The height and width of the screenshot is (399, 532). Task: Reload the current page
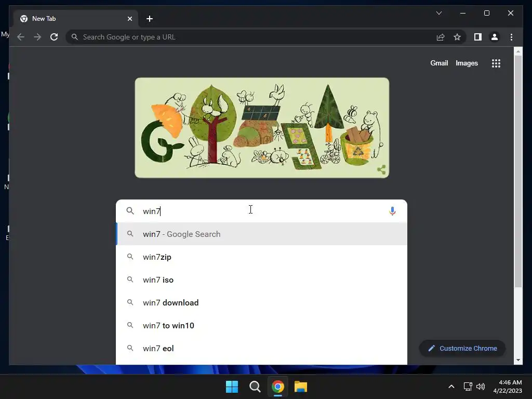[54, 37]
